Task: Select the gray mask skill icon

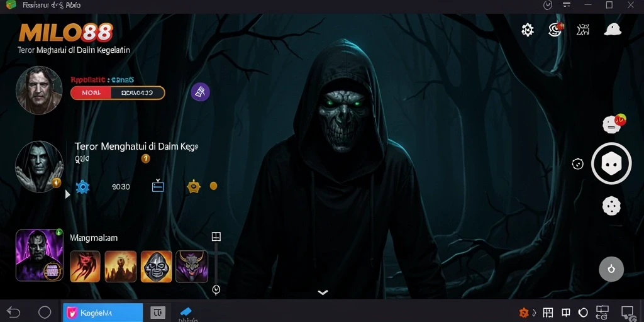Action: click(x=157, y=267)
